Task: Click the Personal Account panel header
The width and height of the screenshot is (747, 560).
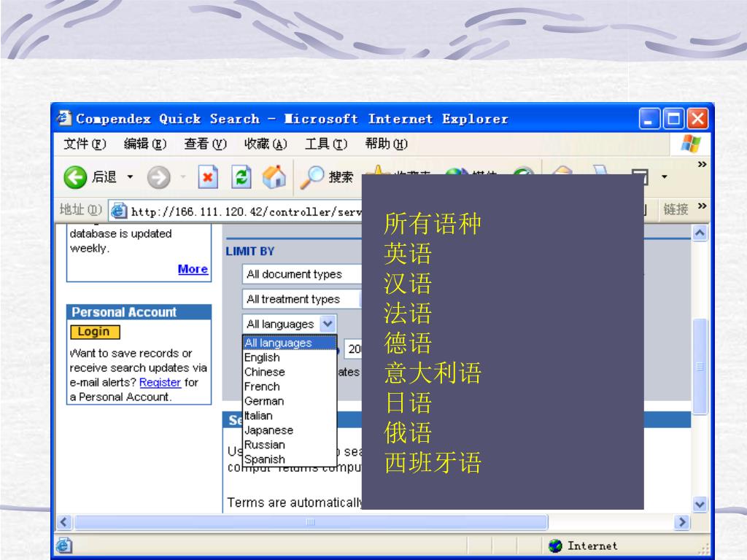Action: pos(139,312)
